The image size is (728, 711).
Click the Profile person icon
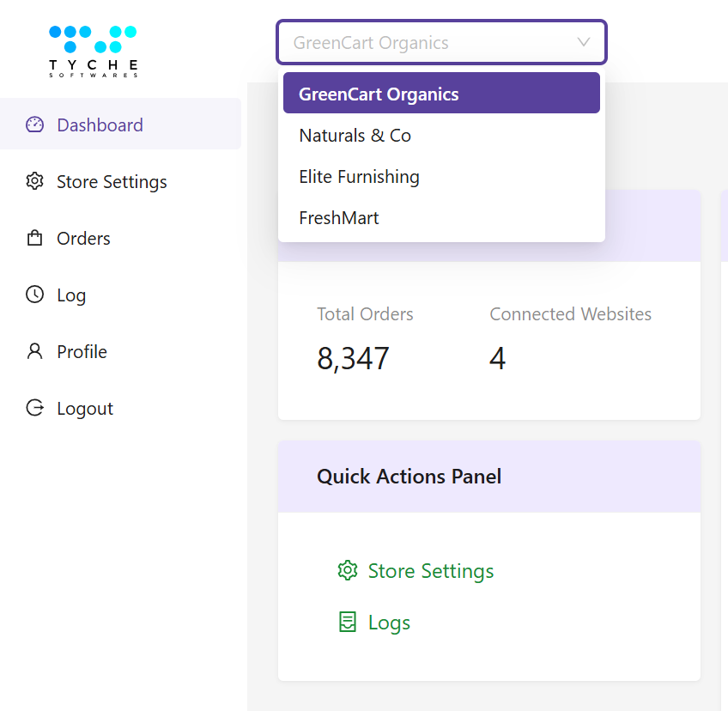coord(34,351)
